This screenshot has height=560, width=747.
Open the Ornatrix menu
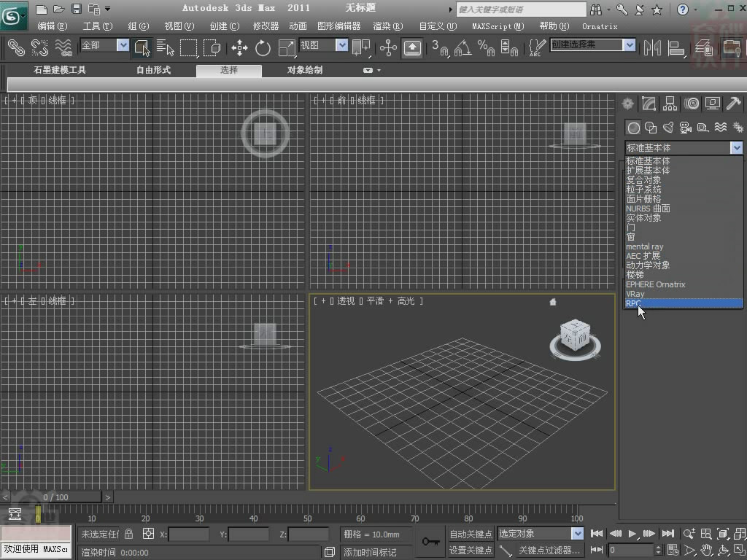click(600, 26)
